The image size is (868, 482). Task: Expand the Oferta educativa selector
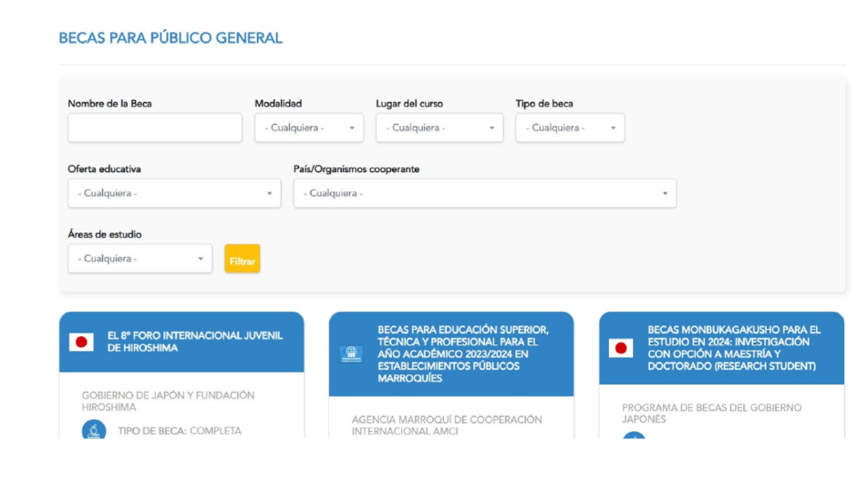coord(174,193)
